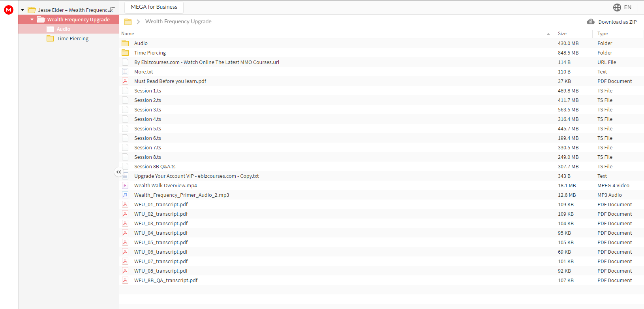The height and width of the screenshot is (309, 644).
Task: Sort by the Type column header
Action: 603,34
